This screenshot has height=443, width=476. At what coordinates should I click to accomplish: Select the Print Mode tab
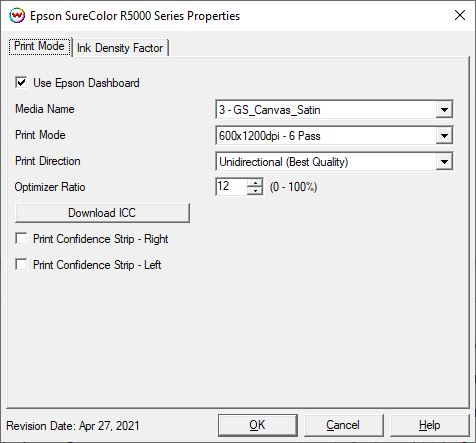pos(39,46)
